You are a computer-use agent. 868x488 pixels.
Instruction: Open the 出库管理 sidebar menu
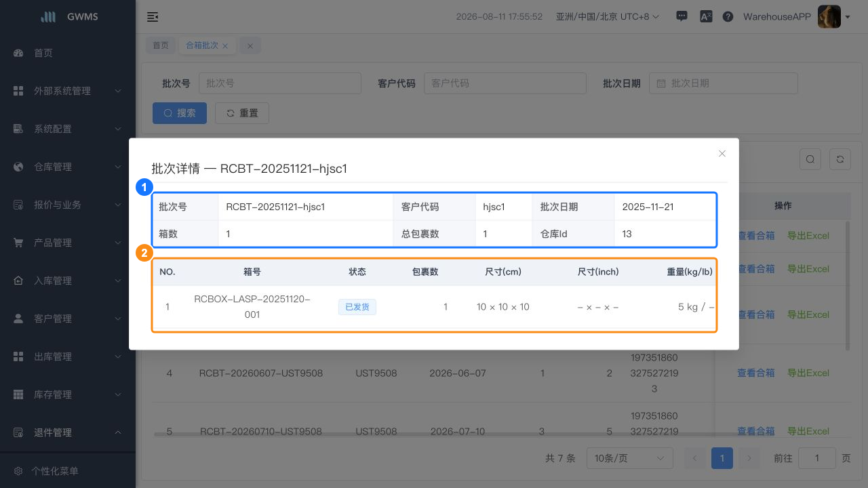click(68, 357)
